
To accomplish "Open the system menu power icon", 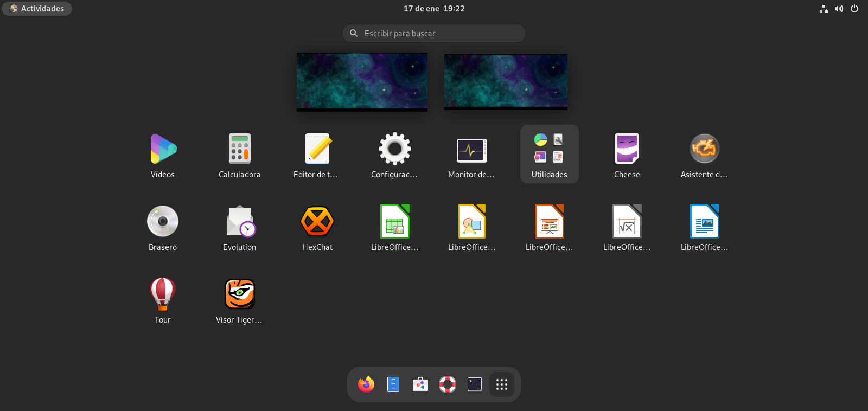I will [x=854, y=9].
